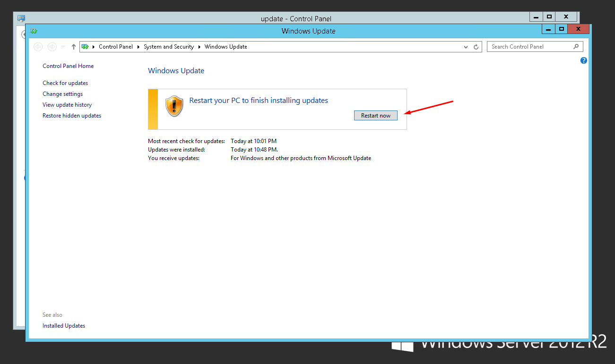This screenshot has height=364, width=615.
Task: Expand the arrow after System and Security
Action: pyautogui.click(x=199, y=47)
